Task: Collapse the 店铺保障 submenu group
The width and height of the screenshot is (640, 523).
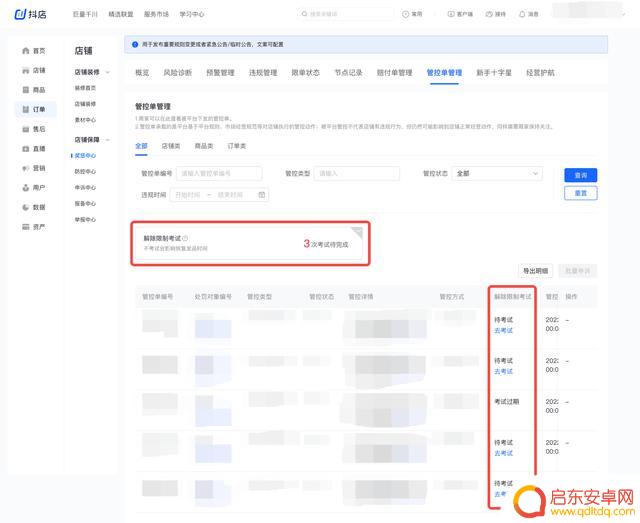Action: point(108,140)
